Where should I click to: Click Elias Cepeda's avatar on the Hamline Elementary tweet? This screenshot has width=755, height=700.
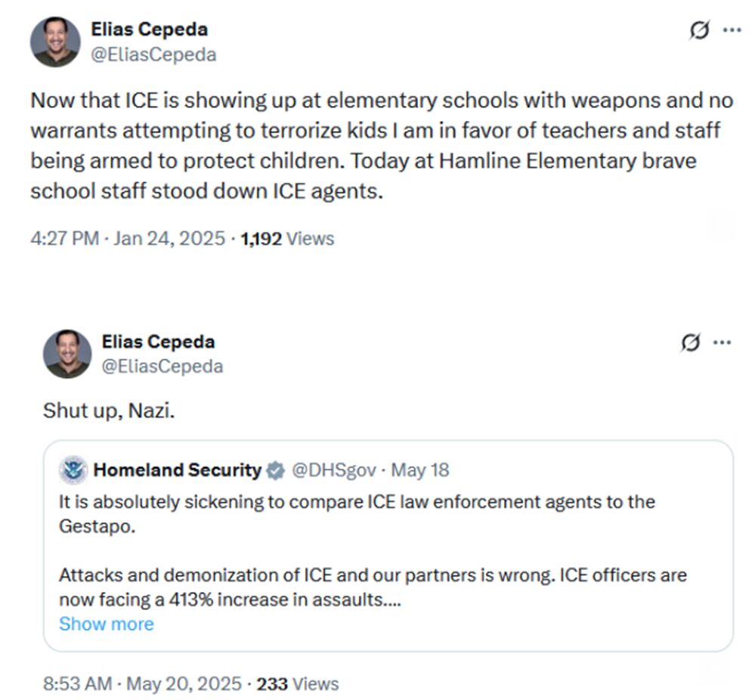pos(55,42)
